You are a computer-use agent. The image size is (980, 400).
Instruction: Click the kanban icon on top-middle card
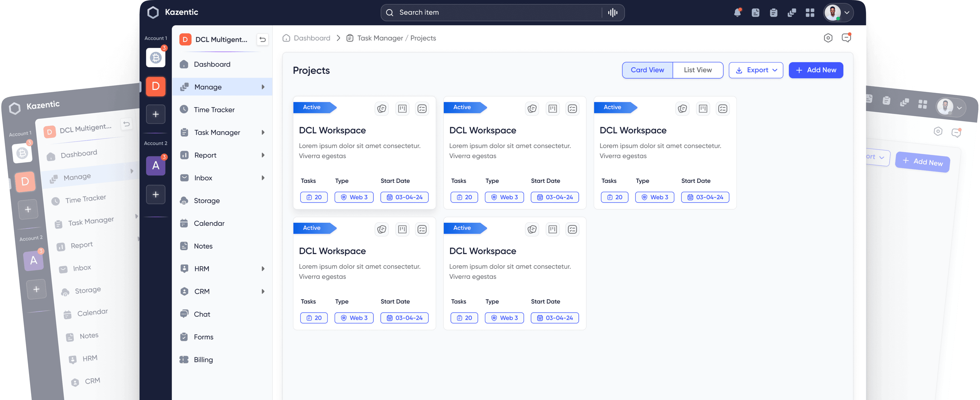coord(552,109)
